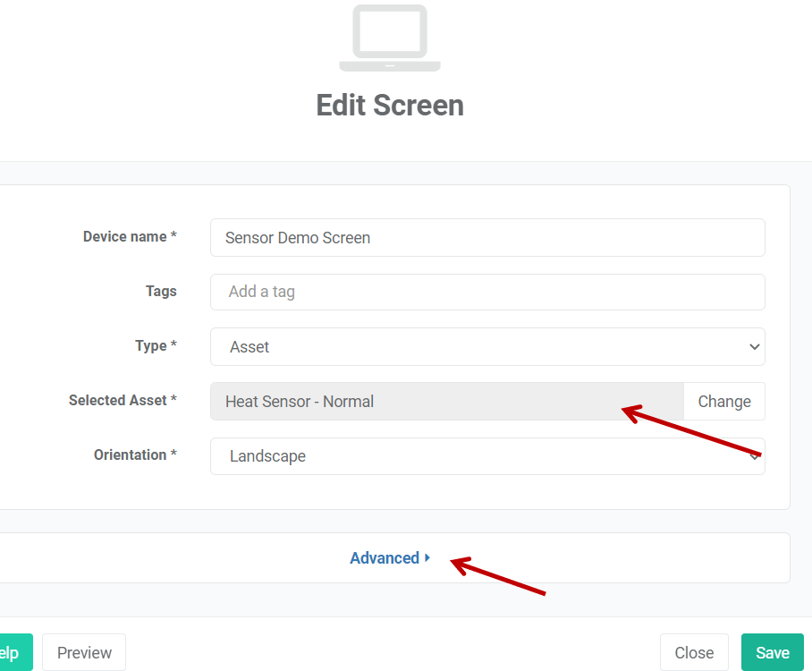Click the Orientation label

click(x=135, y=455)
